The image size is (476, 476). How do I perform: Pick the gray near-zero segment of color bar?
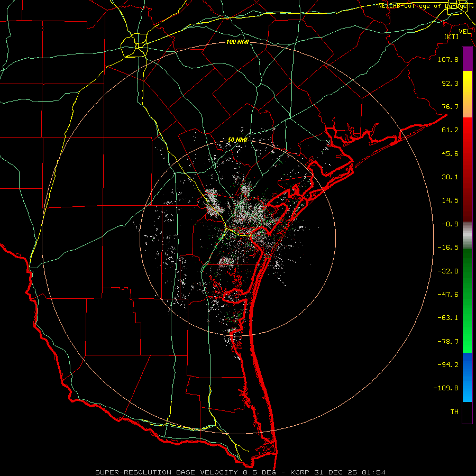click(467, 235)
